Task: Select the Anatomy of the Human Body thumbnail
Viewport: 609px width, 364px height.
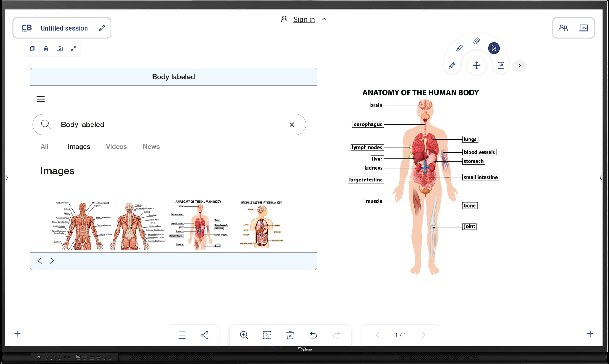Action: (199, 225)
